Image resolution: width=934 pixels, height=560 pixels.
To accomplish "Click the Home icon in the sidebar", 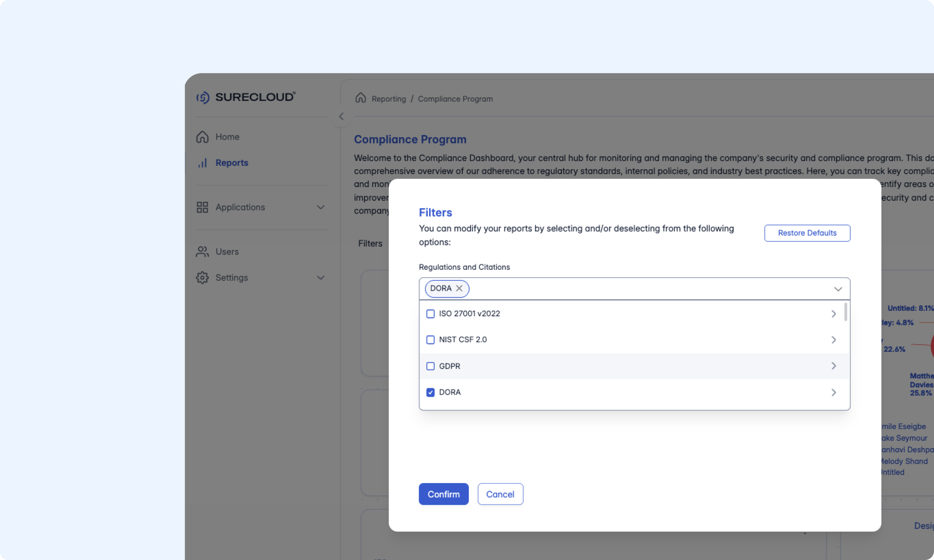I will click(x=202, y=136).
